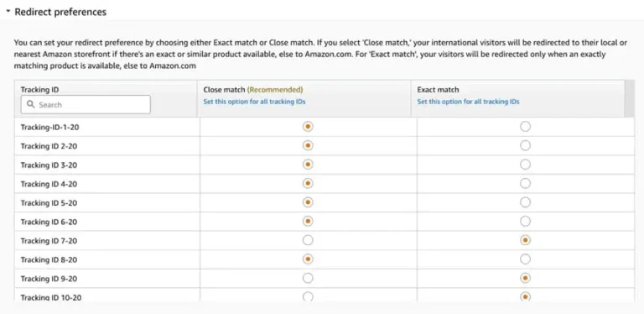Collapse the Redirect preferences section

tap(8, 12)
